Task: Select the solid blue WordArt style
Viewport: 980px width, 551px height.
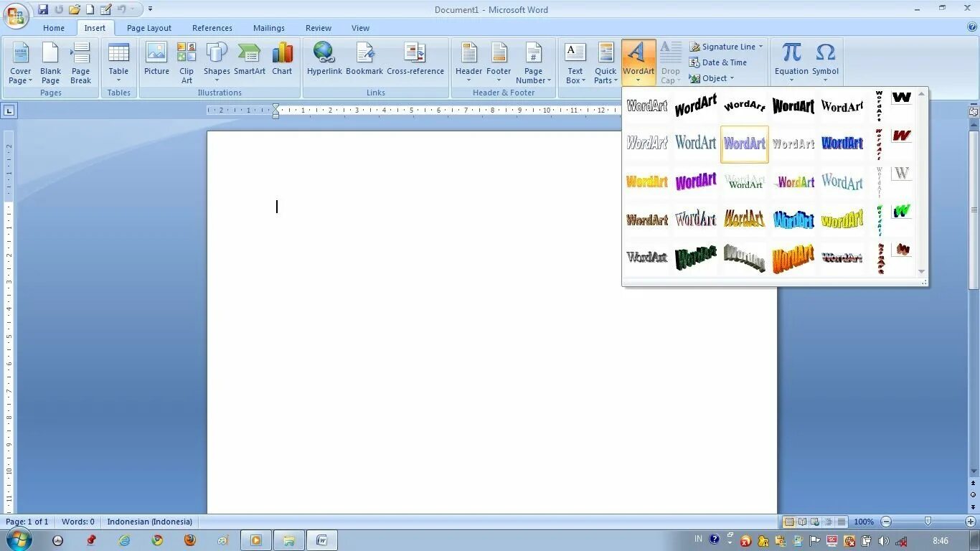Action: pyautogui.click(x=842, y=143)
